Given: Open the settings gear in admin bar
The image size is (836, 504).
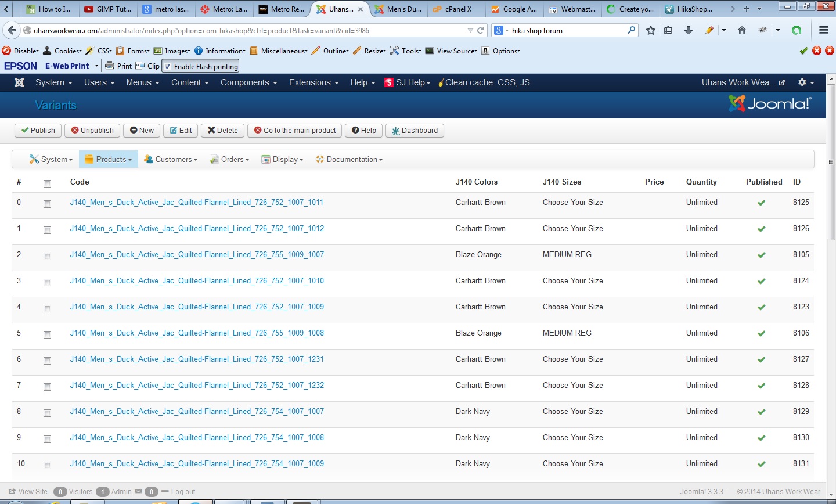Looking at the screenshot, I should pyautogui.click(x=806, y=82).
